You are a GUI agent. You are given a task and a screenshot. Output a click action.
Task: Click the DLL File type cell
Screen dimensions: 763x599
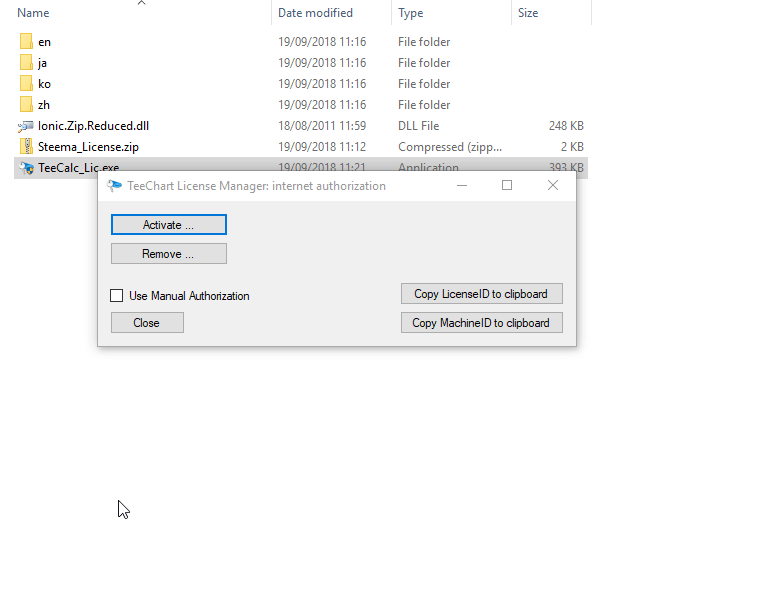coord(418,126)
